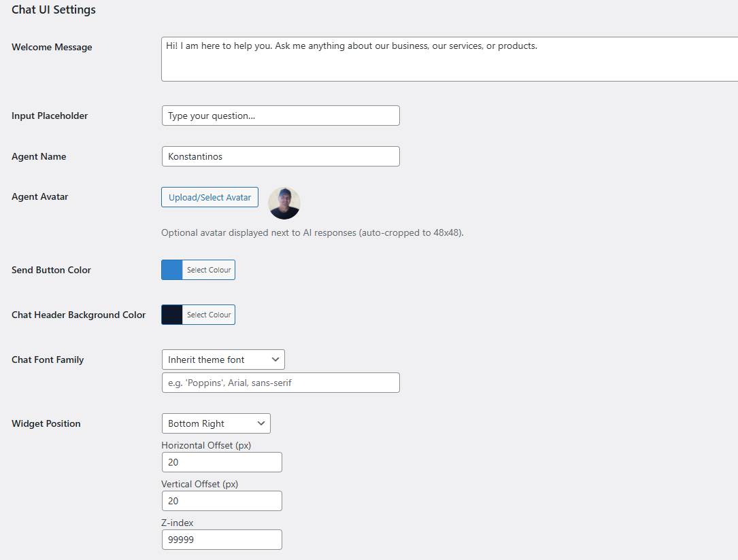This screenshot has width=738, height=560.
Task: Click the agent avatar preview image
Action: pos(284,203)
